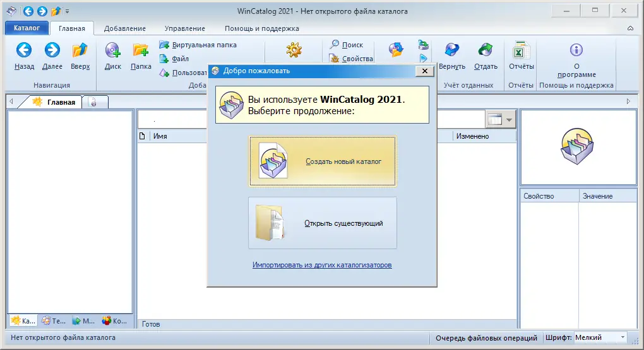Maximize the WinCatalog window

595,11
